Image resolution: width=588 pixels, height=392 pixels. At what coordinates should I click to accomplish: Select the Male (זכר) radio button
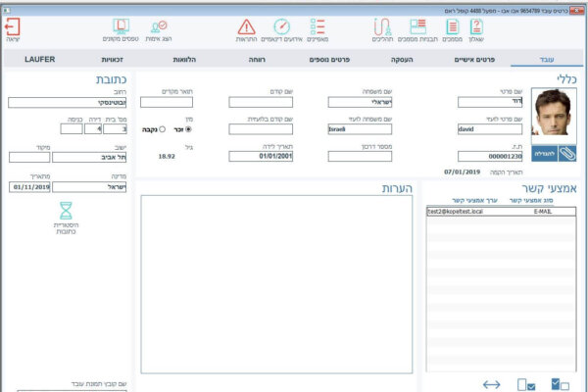click(188, 129)
